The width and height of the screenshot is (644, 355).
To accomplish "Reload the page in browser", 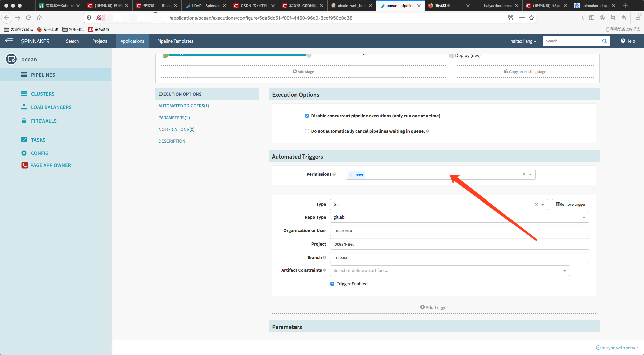I will 29,18.
